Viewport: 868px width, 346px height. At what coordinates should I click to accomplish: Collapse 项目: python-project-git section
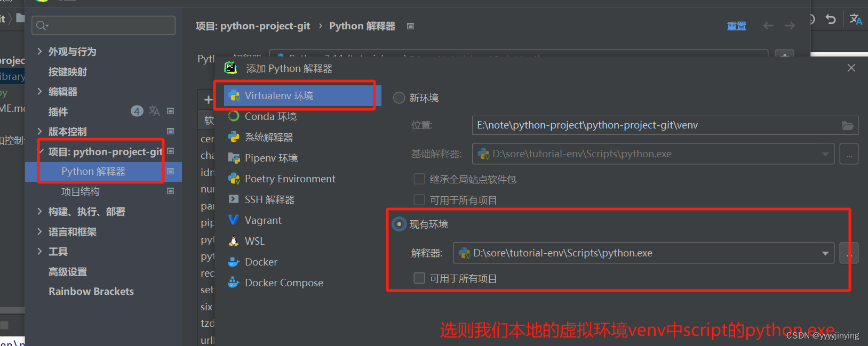41,151
